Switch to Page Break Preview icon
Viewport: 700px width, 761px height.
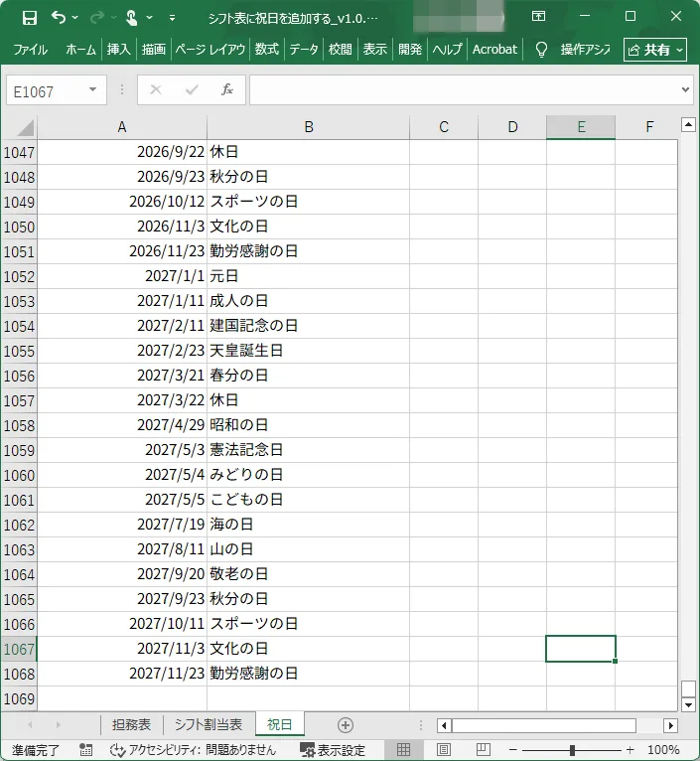point(484,750)
